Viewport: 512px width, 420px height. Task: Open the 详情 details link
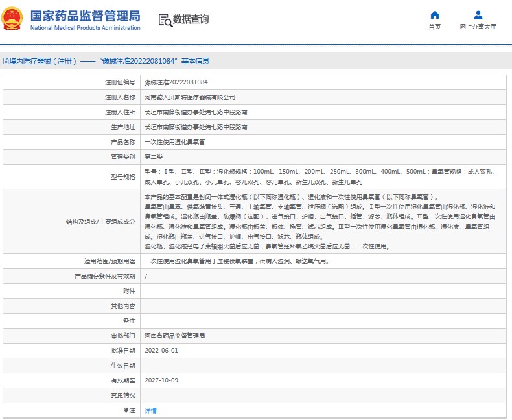pos(150,410)
